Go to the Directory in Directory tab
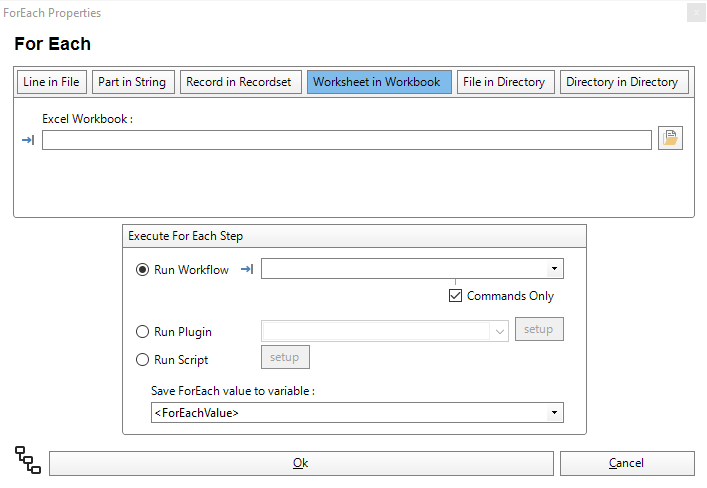Screen dimensions: 707x488 tap(623, 82)
